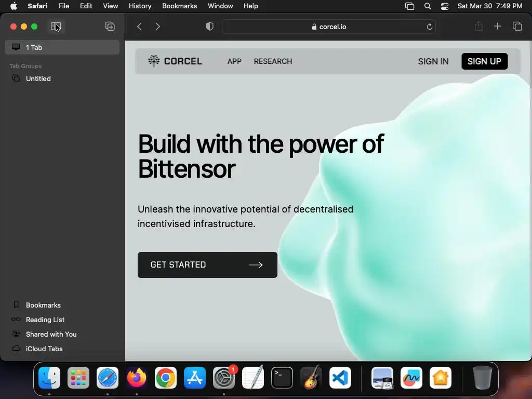532x399 pixels.
Task: Open the Window menu
Action: [x=220, y=6]
